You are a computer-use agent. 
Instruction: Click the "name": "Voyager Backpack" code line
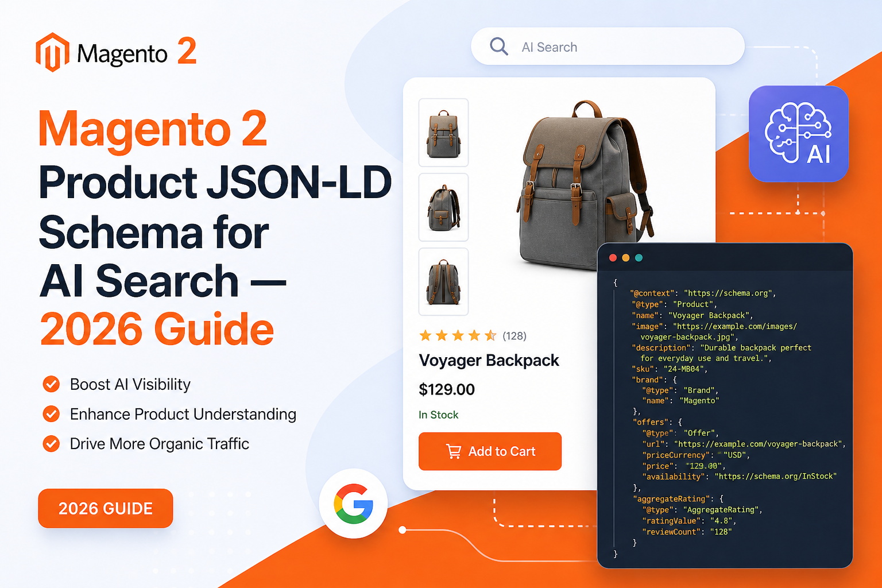pyautogui.click(x=692, y=315)
